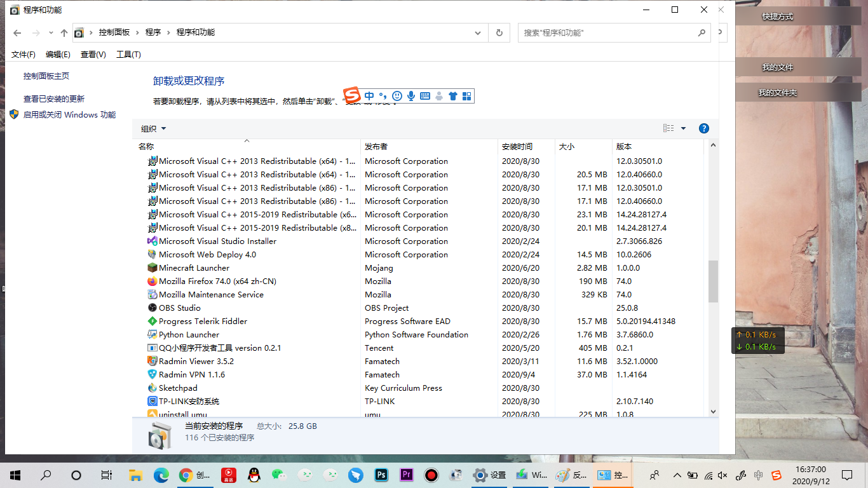Click the OBS Studio row icon
Image resolution: width=868 pixels, height=488 pixels.
(x=153, y=308)
